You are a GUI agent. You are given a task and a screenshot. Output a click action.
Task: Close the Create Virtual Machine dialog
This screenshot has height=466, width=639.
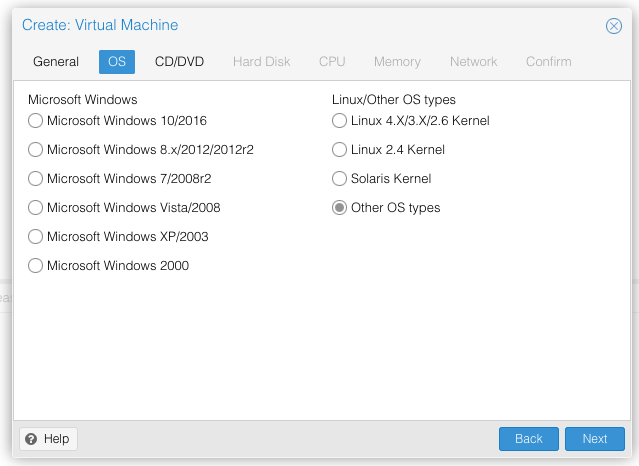[x=614, y=26]
